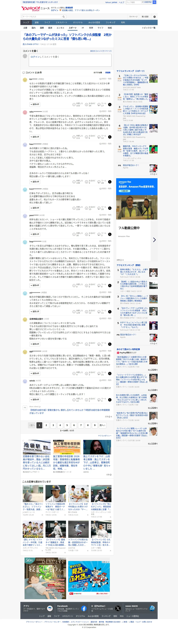Go to comments page 9

[95, 425]
